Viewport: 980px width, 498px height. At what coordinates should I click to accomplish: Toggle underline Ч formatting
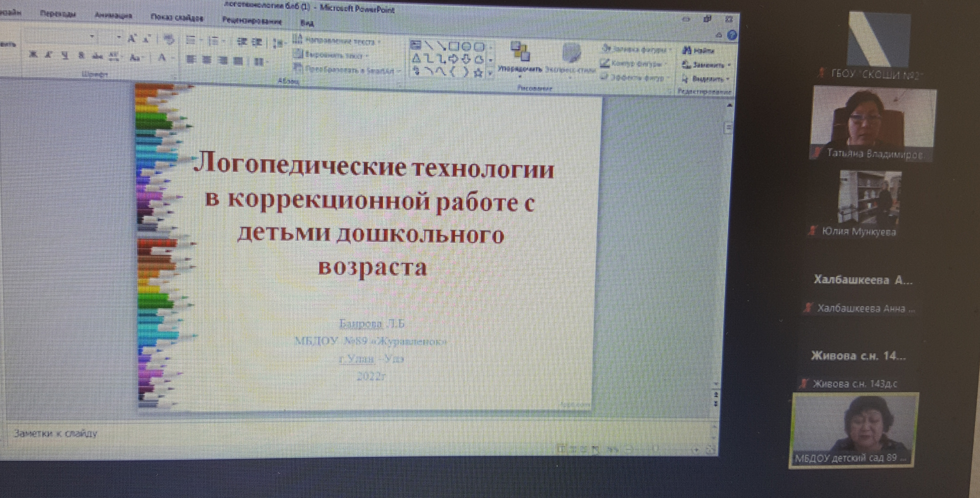click(x=65, y=55)
